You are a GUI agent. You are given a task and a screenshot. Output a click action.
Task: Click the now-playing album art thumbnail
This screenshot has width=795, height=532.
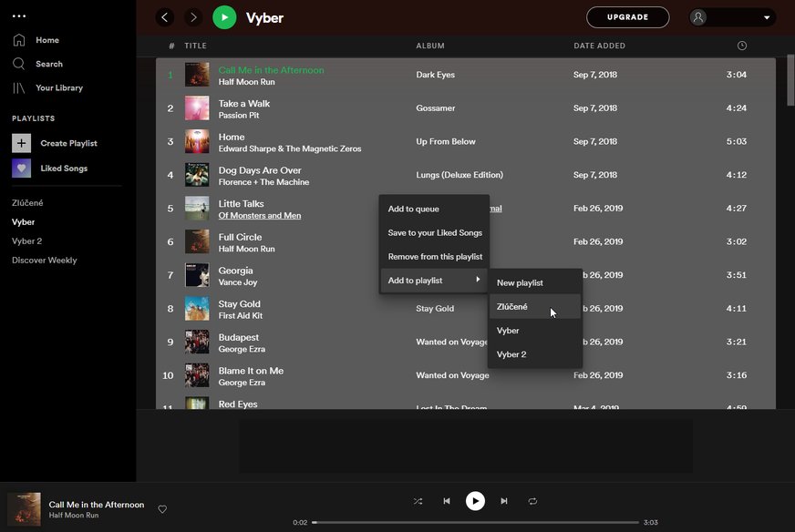coord(24,508)
